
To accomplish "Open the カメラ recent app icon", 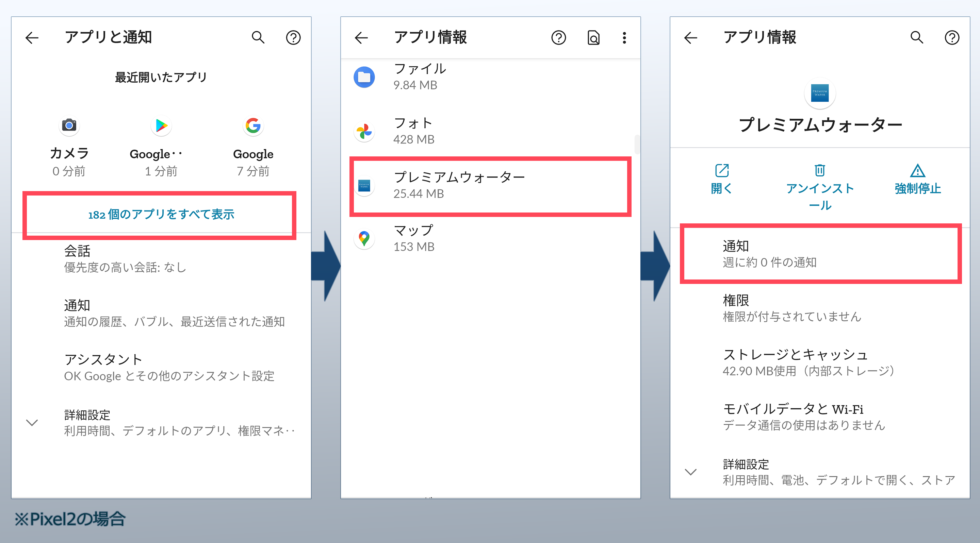I will [69, 125].
